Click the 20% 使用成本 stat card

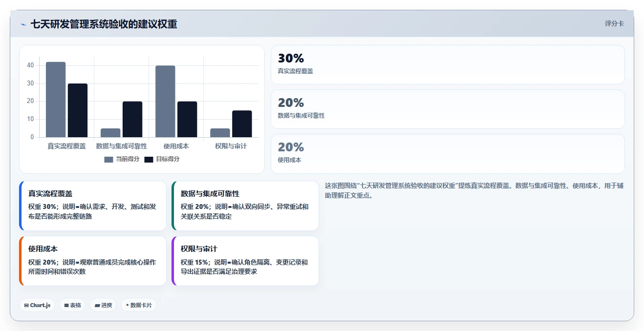coord(448,154)
